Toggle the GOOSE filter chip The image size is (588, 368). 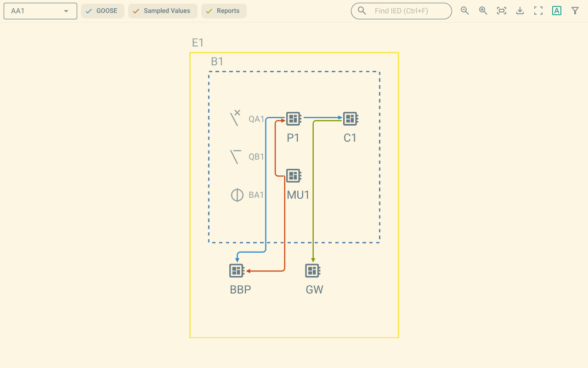102,11
